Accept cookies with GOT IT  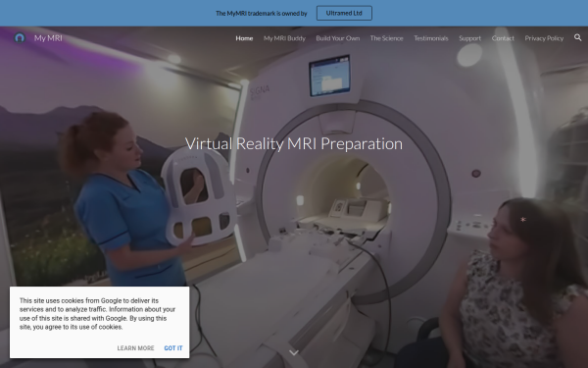click(173, 348)
